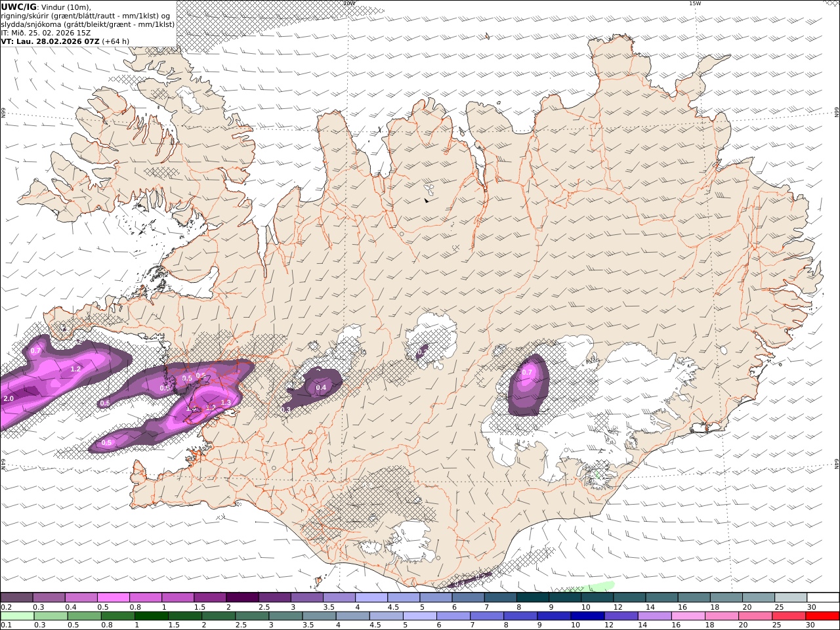This screenshot has width=840, height=630.
Task: Pick the dark green swatch labeled 1
Action: [152, 616]
